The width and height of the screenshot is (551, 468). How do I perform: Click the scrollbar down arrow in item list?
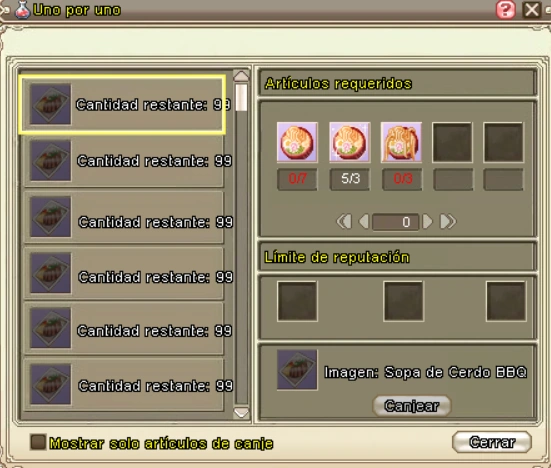(x=241, y=413)
